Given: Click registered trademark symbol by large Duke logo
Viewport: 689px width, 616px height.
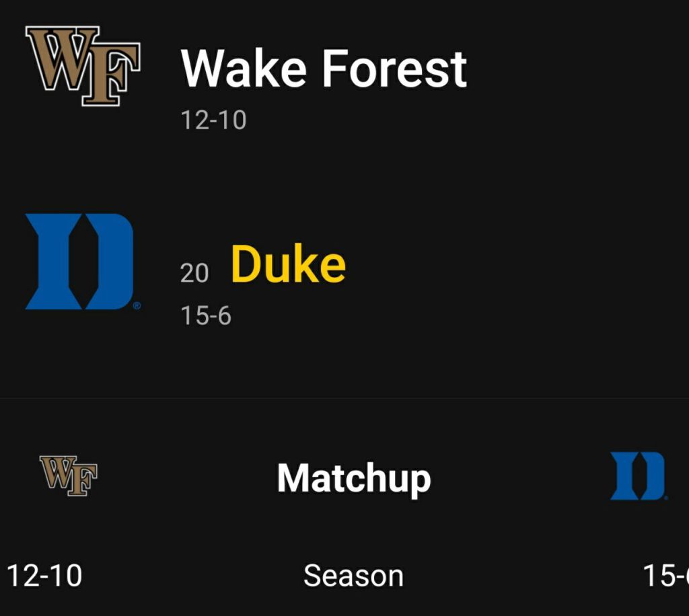Looking at the screenshot, I should click(137, 306).
